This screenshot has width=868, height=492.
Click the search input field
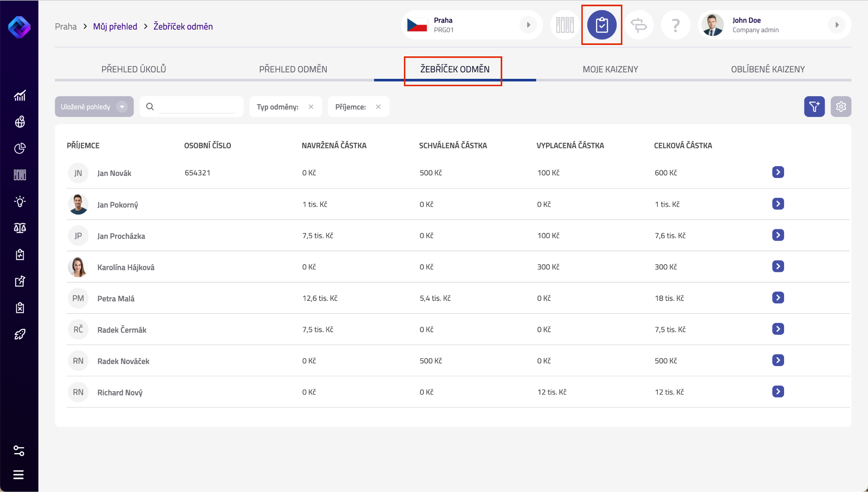click(x=197, y=107)
